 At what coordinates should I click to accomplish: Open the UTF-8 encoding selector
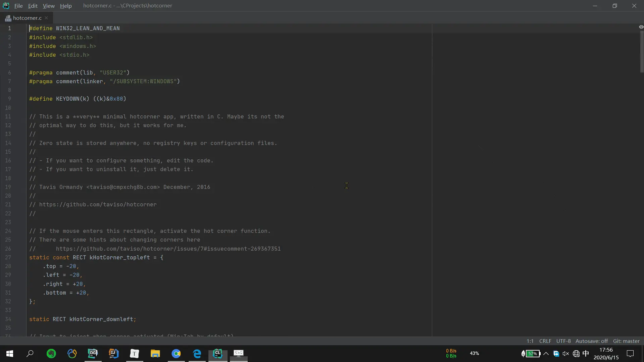563,341
